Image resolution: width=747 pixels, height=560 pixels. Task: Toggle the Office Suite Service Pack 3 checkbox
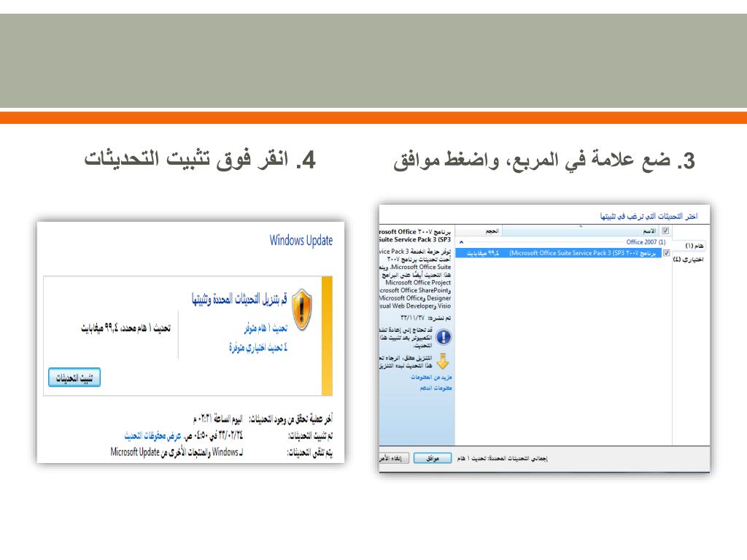(667, 253)
